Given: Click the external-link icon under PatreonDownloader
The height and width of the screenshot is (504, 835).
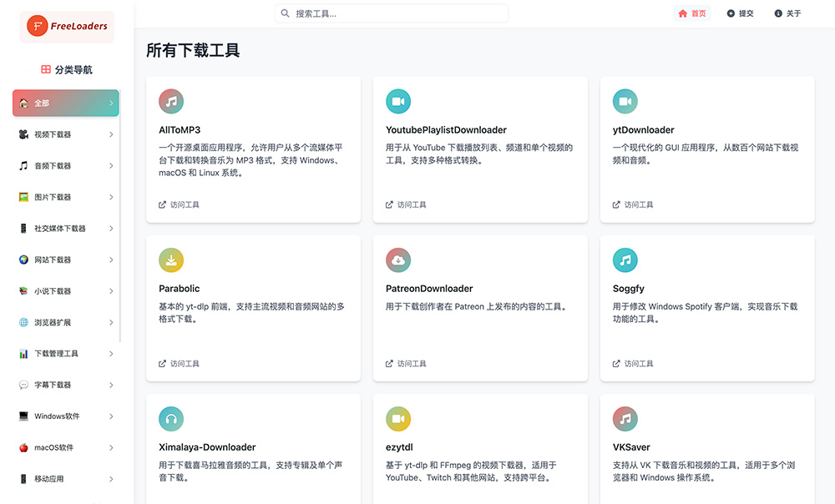Looking at the screenshot, I should click(x=389, y=364).
